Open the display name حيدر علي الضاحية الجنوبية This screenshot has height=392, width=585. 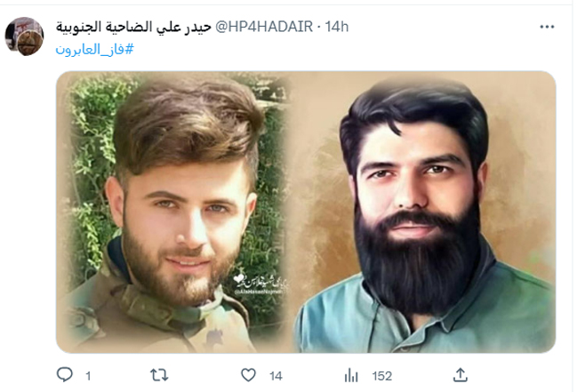coord(133,27)
